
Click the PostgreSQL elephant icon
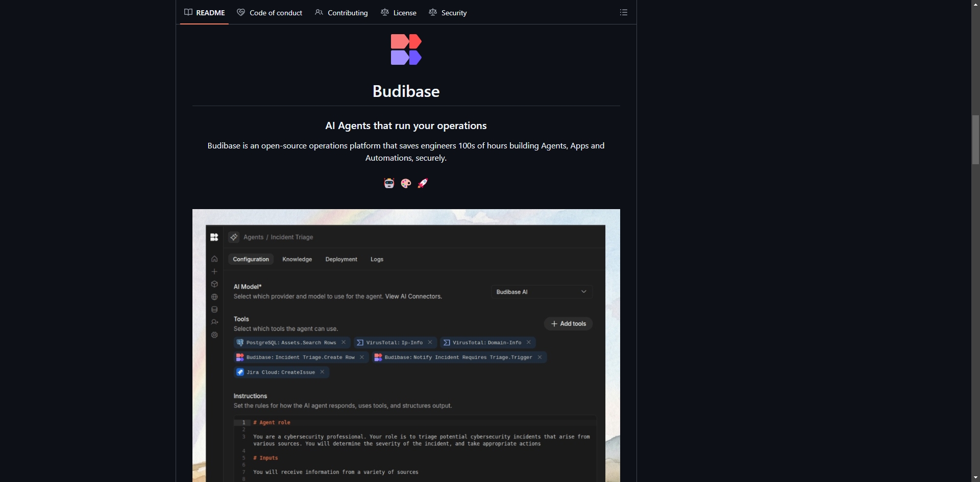tap(240, 342)
